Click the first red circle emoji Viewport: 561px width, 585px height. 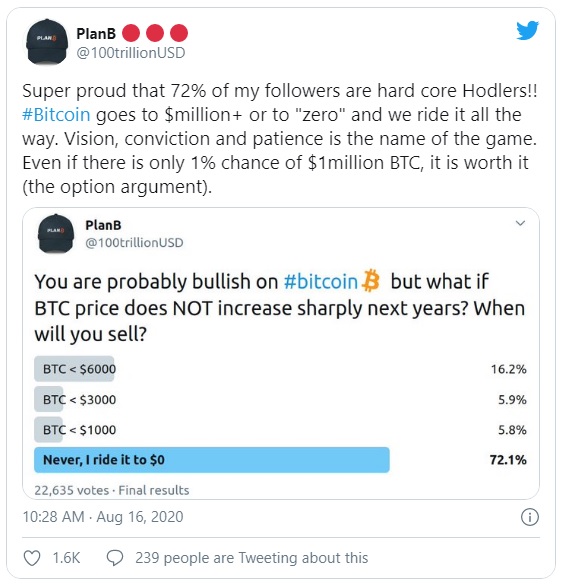(131, 33)
